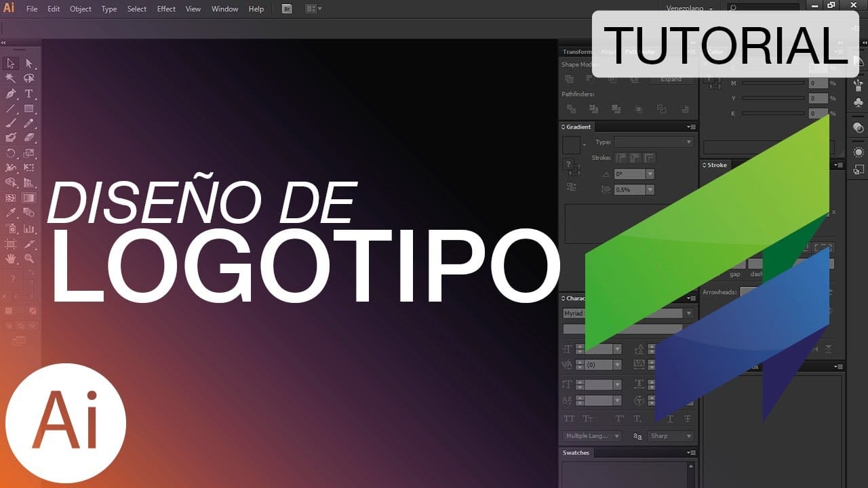The image size is (868, 488).
Task: Open the Effect menu
Action: coord(166,9)
